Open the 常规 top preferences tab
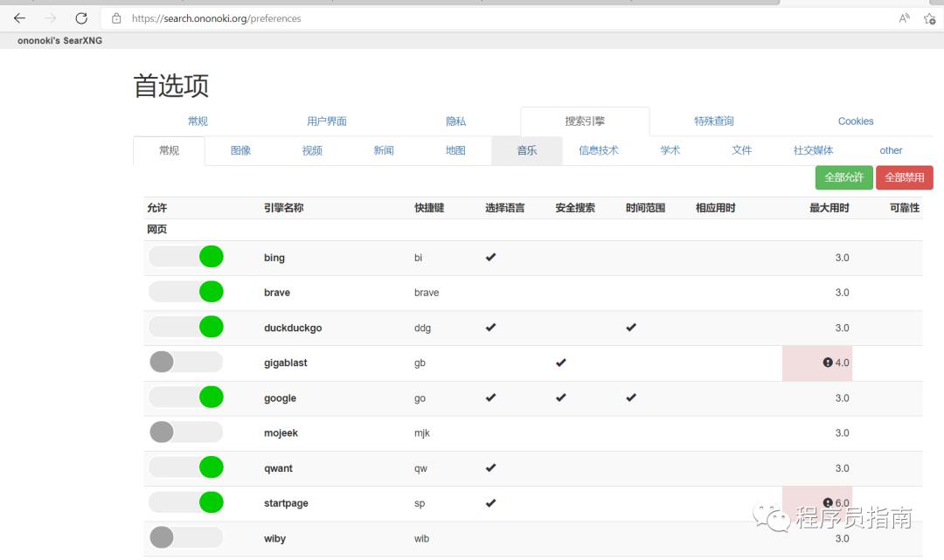Image resolution: width=944 pixels, height=560 pixels. [198, 121]
